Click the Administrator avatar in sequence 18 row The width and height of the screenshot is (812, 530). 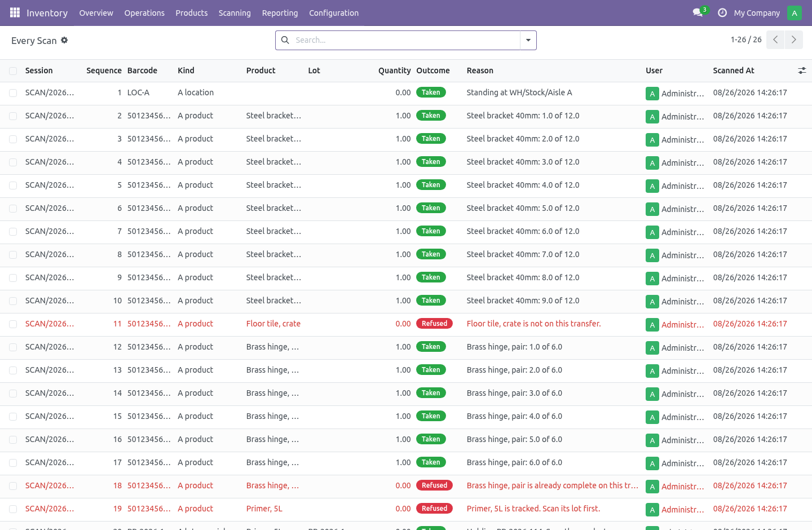pyautogui.click(x=652, y=487)
